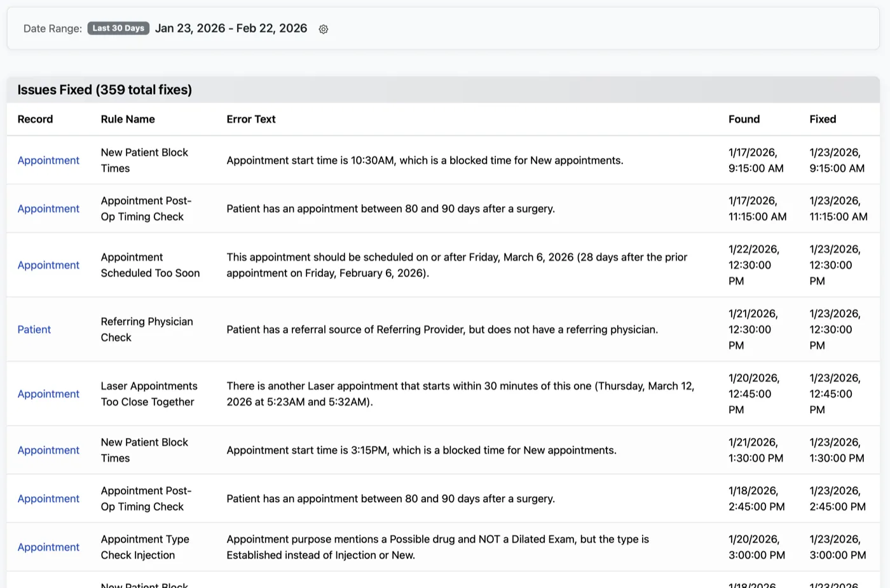Click the rule name Appointment Scheduled Too Soon
The width and height of the screenshot is (890, 588).
pyautogui.click(x=150, y=265)
